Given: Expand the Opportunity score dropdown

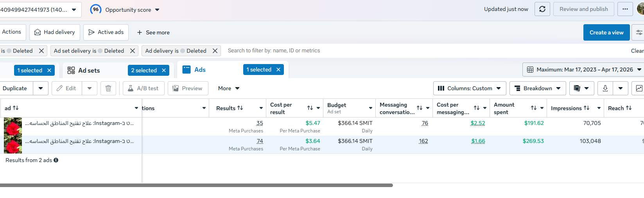Looking at the screenshot, I should tap(157, 10).
